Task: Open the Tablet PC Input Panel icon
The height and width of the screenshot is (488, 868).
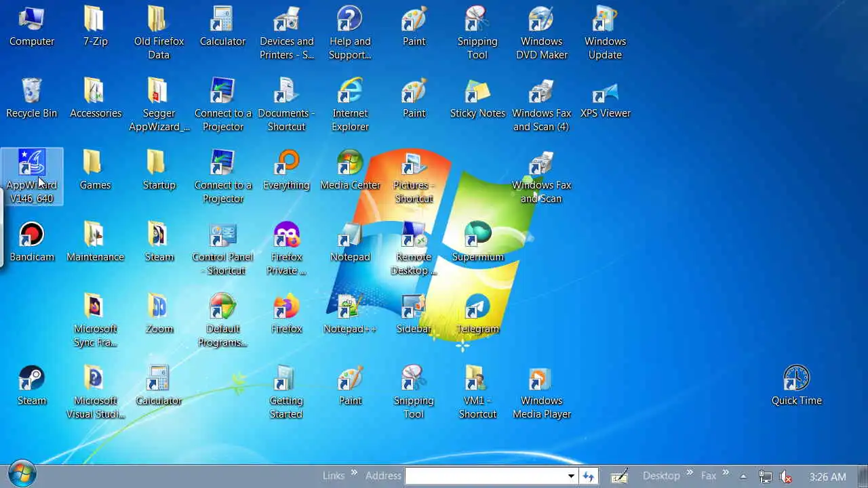Action: (x=619, y=476)
